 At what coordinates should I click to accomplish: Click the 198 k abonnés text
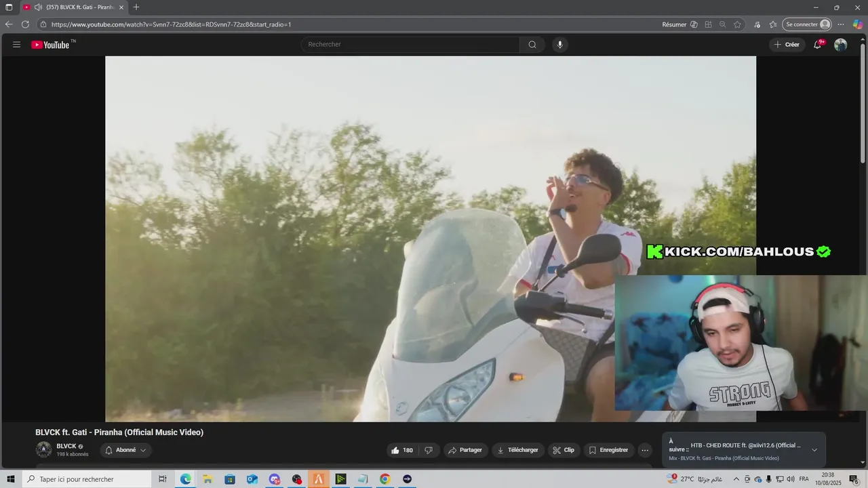coord(73,454)
